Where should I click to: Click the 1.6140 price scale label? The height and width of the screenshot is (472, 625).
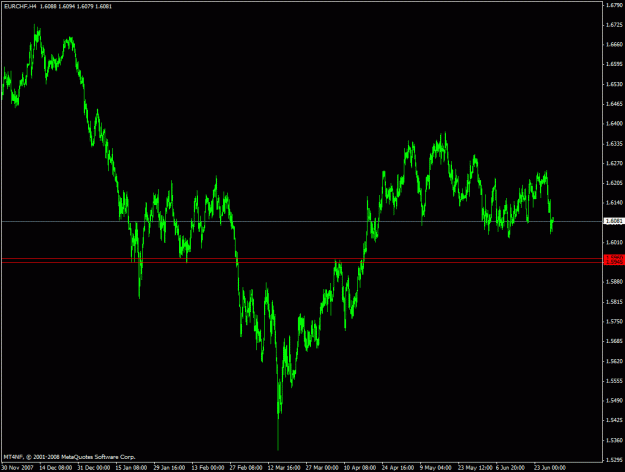pos(614,203)
